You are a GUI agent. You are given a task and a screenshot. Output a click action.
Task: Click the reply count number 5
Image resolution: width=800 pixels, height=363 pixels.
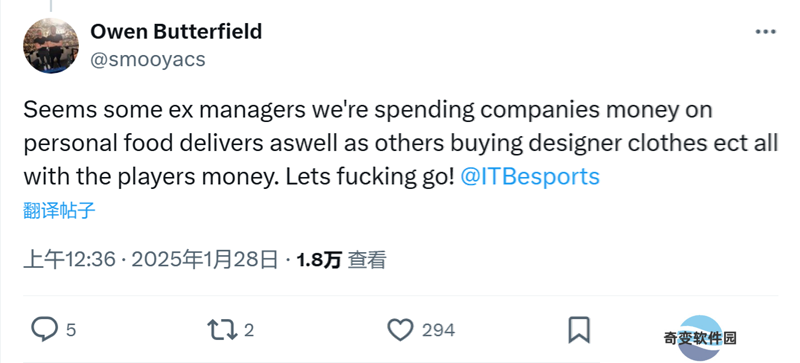click(x=71, y=330)
